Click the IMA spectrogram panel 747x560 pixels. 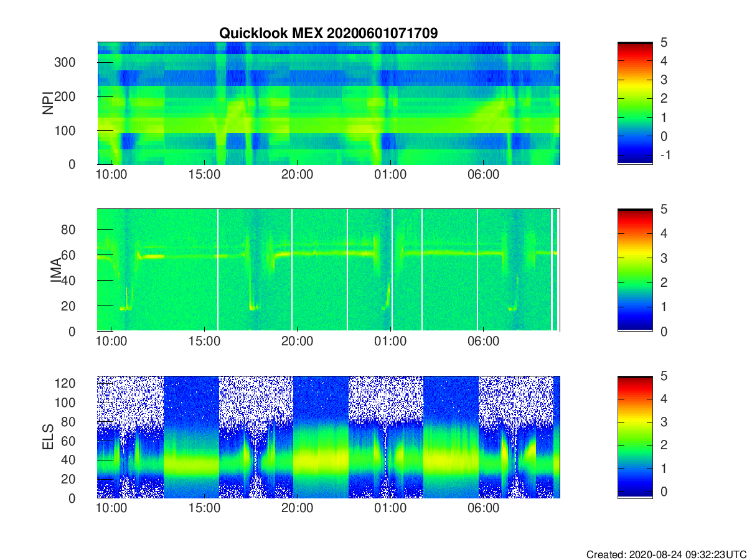coord(329,270)
